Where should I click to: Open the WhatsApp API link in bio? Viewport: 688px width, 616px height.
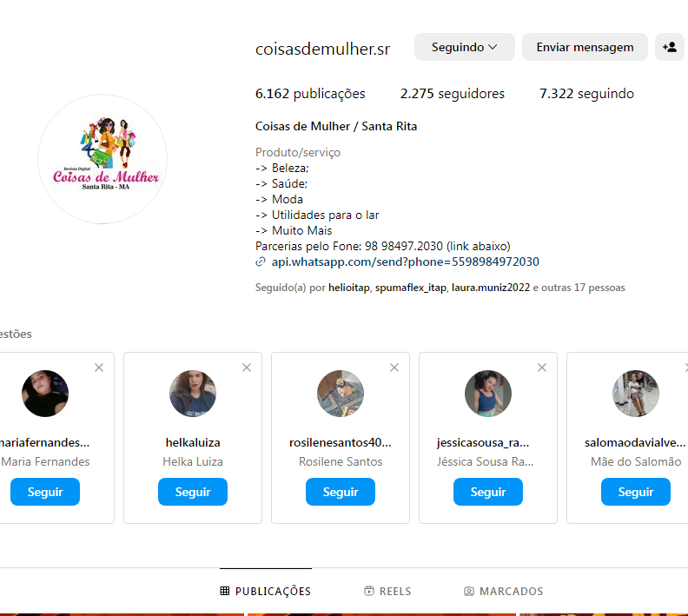[405, 262]
